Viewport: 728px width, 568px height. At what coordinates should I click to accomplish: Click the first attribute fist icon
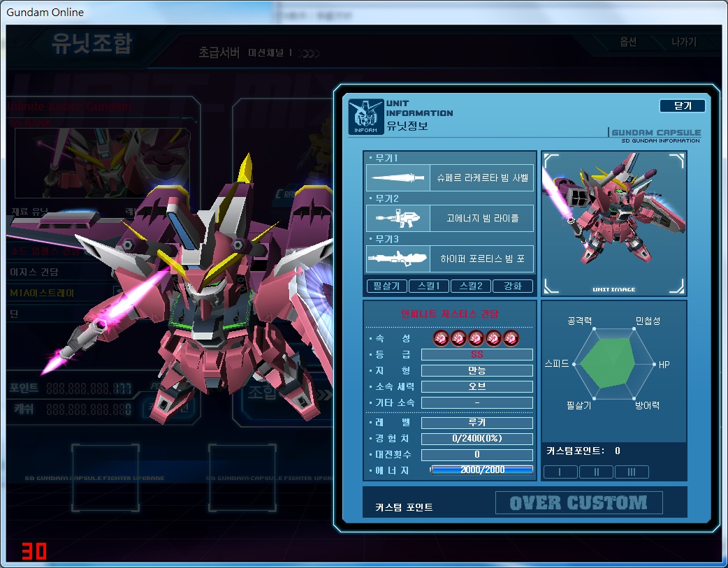click(x=441, y=338)
